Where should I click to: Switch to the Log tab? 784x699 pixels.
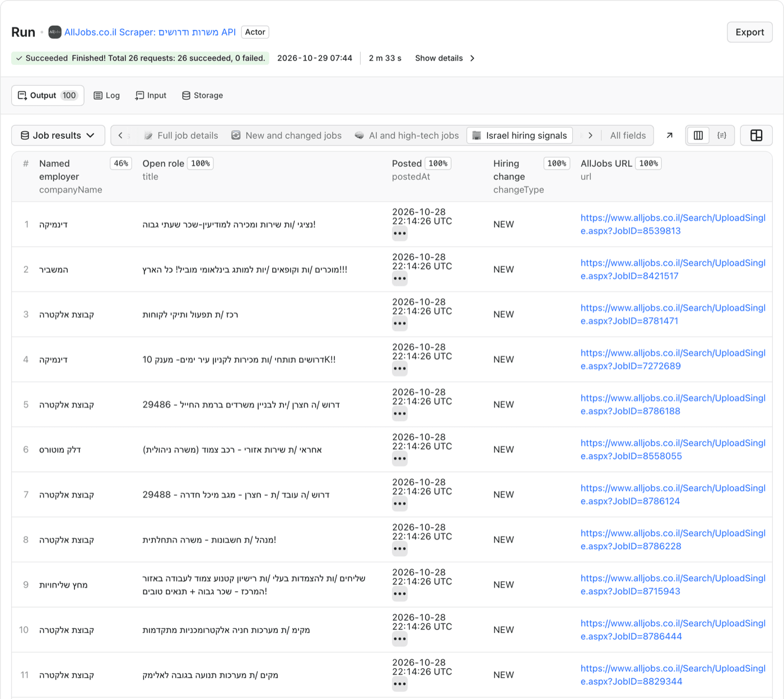[x=106, y=95]
